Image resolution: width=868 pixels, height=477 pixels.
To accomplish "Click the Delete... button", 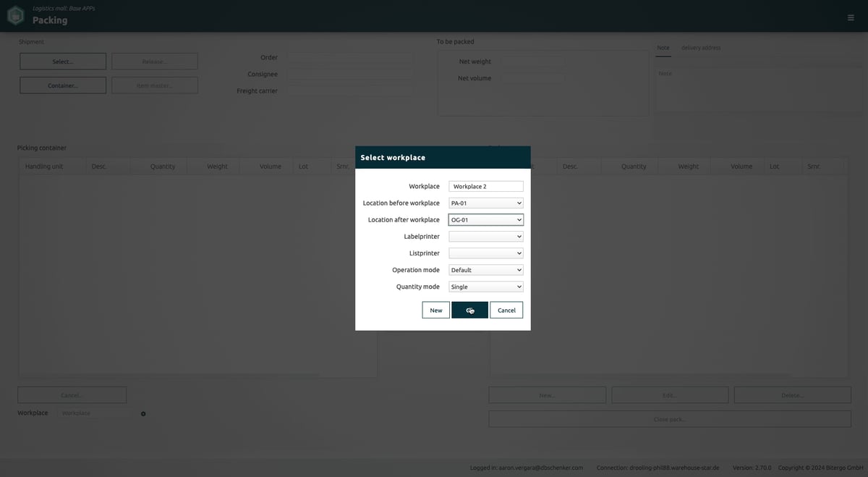I will click(x=793, y=395).
